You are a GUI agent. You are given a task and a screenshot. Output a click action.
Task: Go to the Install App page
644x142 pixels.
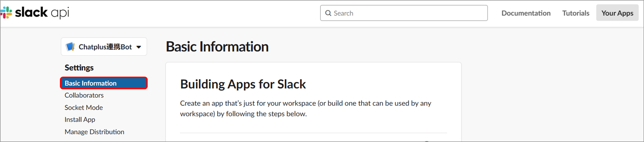[x=80, y=120]
